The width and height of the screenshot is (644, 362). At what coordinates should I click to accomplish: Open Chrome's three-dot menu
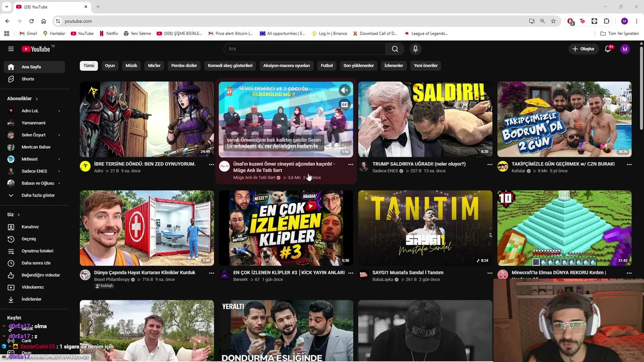637,21
